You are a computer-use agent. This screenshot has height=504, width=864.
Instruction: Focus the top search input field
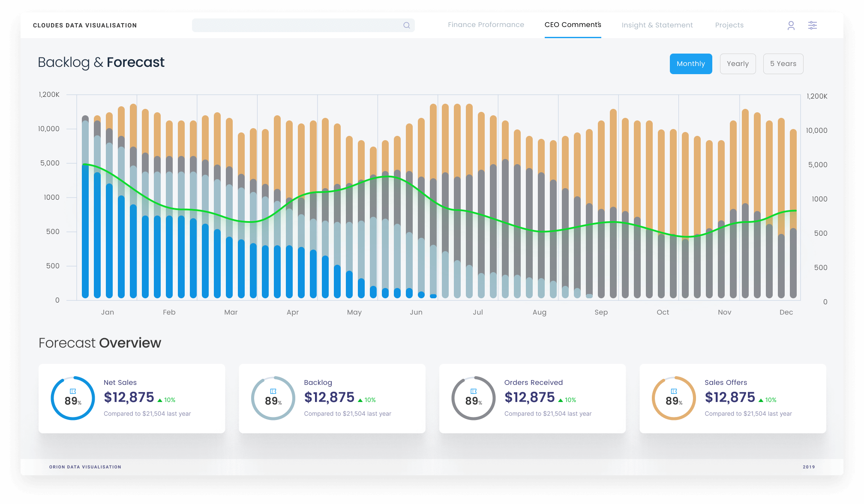pyautogui.click(x=296, y=25)
